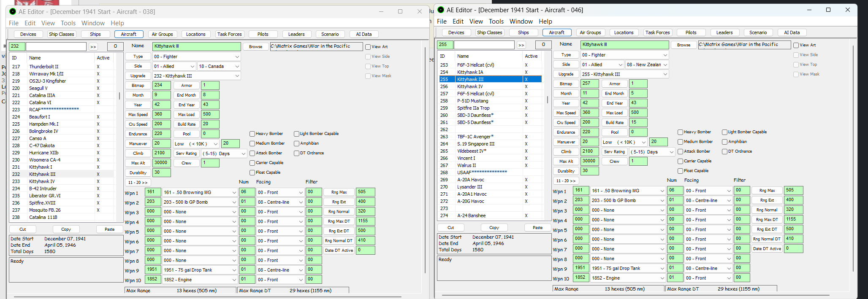Select 'Mosquito FB.26' in left list
The height and width of the screenshot is (299, 868).
pos(62,210)
